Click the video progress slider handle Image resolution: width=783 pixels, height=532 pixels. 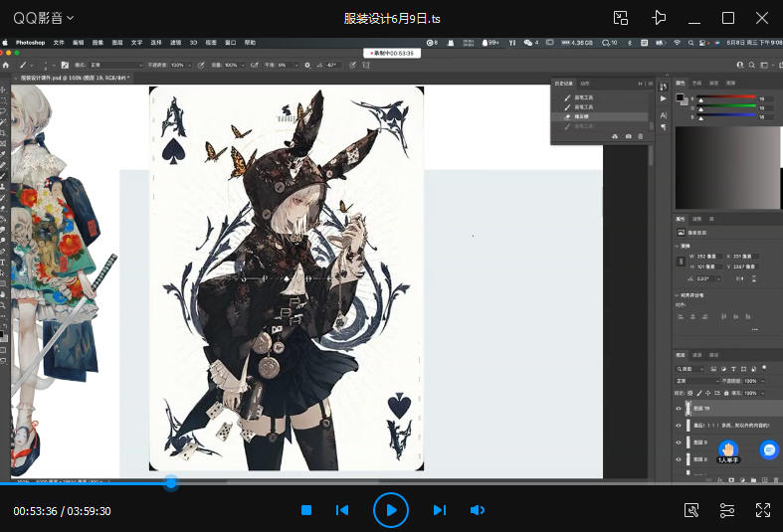[171, 483]
